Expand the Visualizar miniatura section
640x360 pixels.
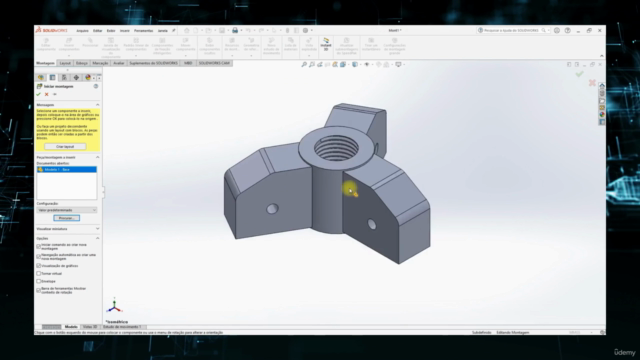98,229
